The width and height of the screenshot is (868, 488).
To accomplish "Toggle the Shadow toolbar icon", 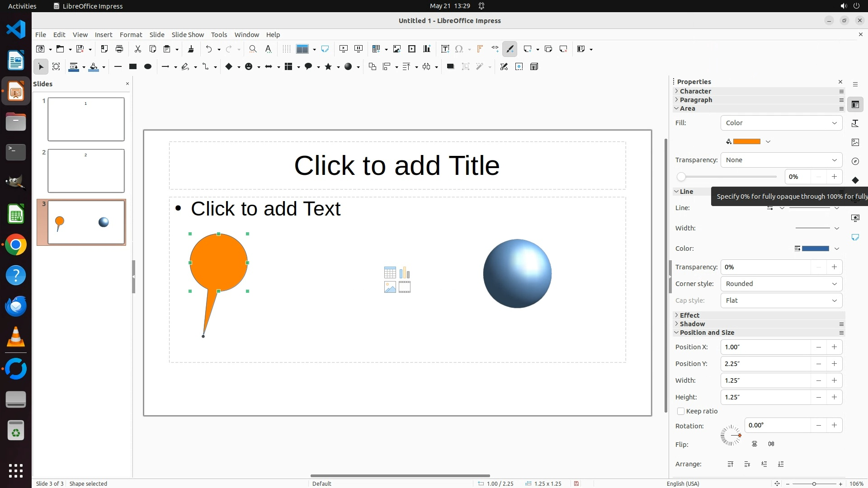I will (x=450, y=66).
